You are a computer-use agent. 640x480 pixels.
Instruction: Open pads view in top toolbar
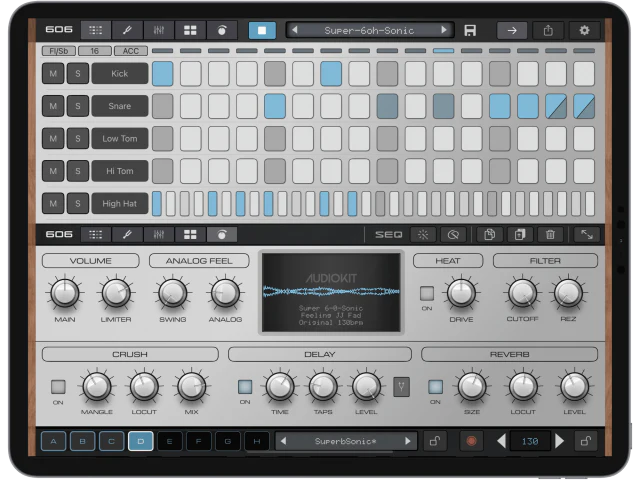coord(190,30)
